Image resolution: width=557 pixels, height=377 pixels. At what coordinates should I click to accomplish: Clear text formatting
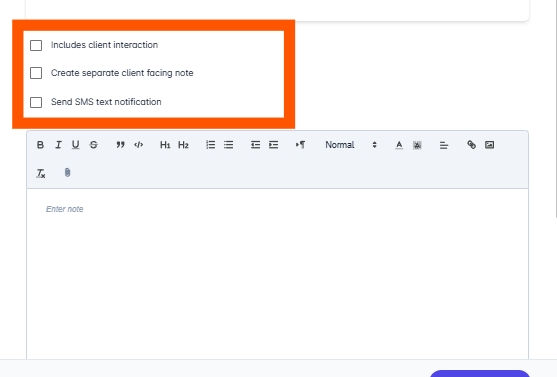[40, 173]
